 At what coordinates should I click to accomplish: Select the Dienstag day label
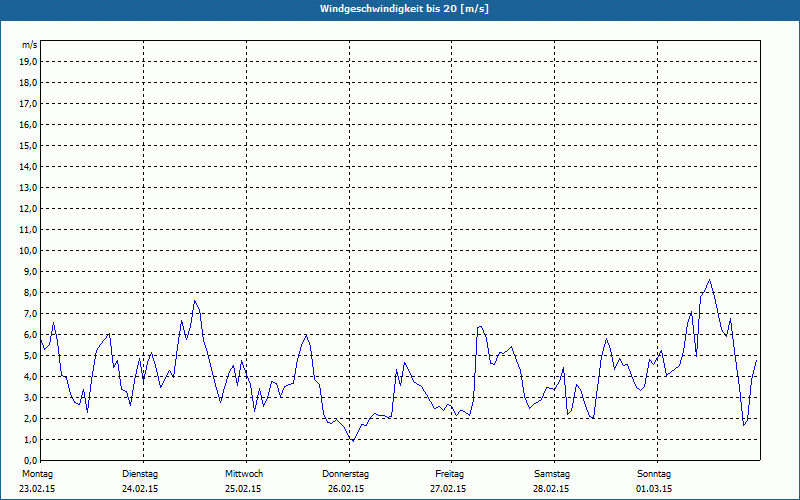coord(140,473)
